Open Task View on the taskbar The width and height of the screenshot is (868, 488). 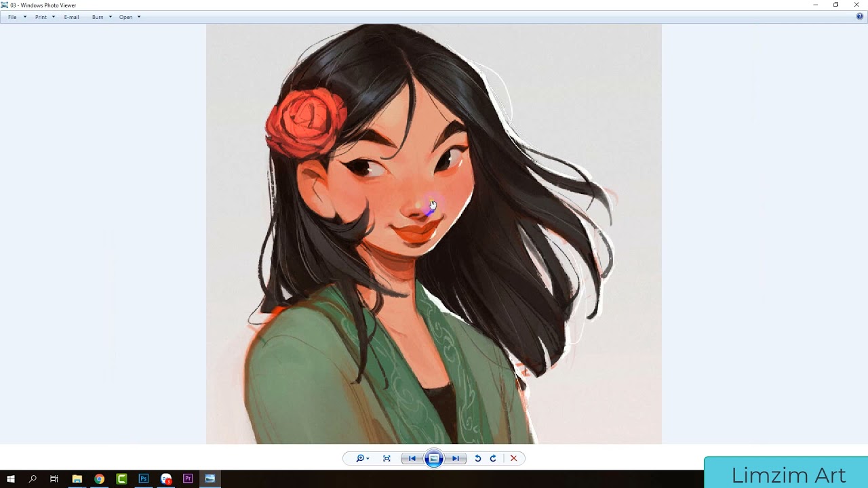tap(54, 479)
